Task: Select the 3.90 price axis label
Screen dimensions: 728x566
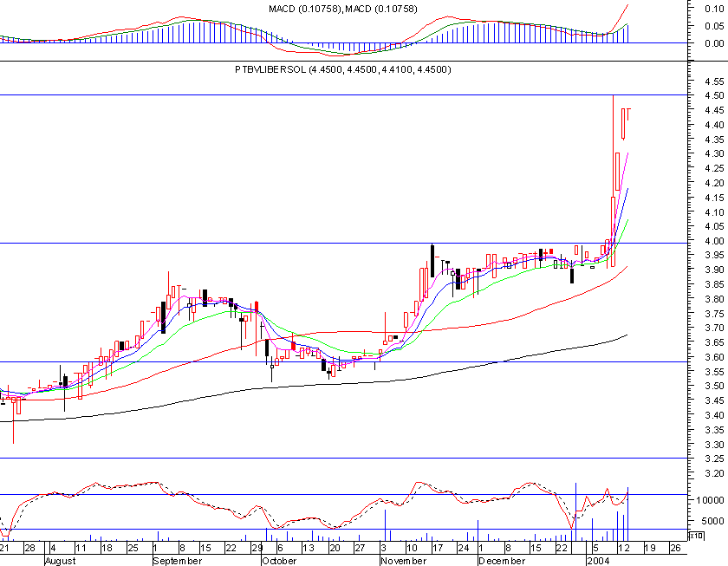Action: coord(714,270)
